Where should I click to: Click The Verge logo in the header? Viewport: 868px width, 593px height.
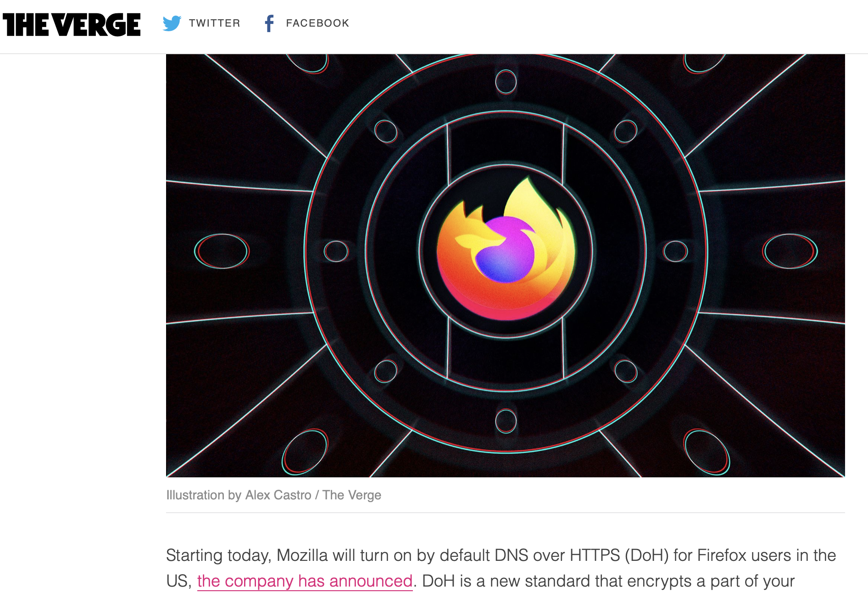(x=72, y=24)
